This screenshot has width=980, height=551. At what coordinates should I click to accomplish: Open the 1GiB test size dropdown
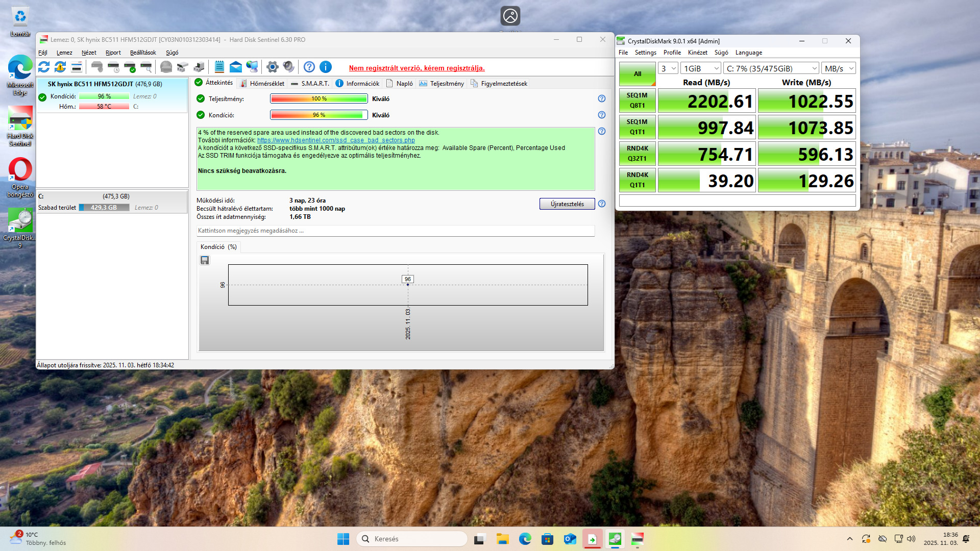click(701, 68)
